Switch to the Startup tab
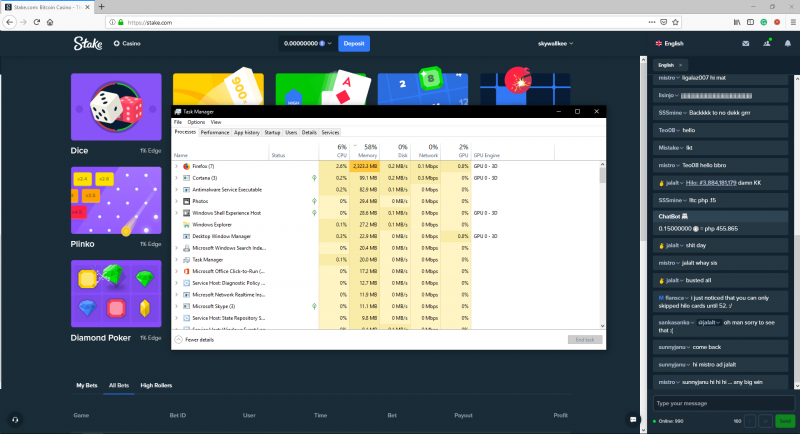 click(x=272, y=133)
